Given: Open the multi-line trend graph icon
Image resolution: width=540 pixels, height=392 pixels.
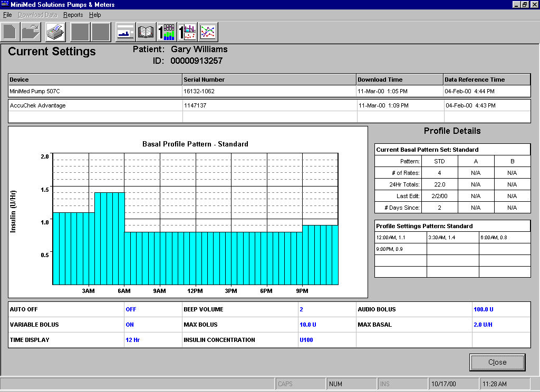Looking at the screenshot, I should point(208,32).
